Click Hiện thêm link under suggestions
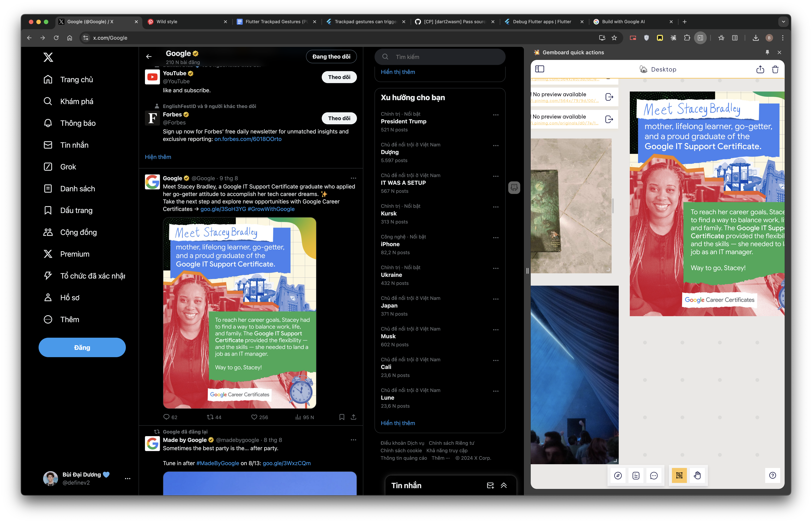 tap(158, 157)
